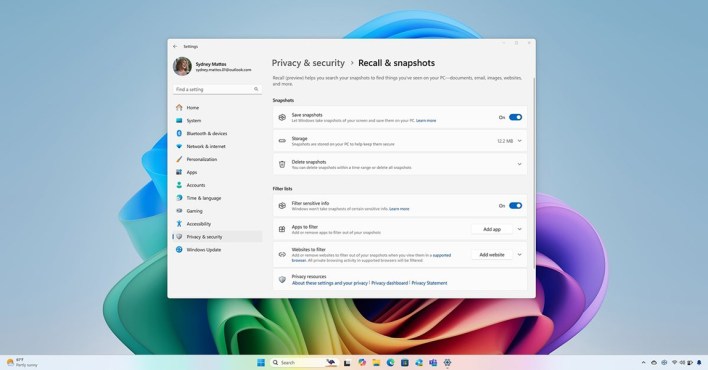708x370 pixels.
Task: Click Sydney Mattos profile picture
Action: 182,66
